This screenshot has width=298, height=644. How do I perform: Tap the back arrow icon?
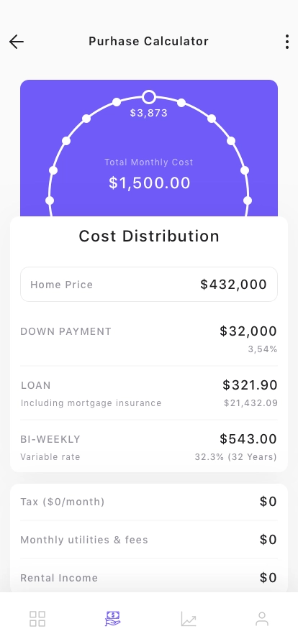(x=17, y=42)
